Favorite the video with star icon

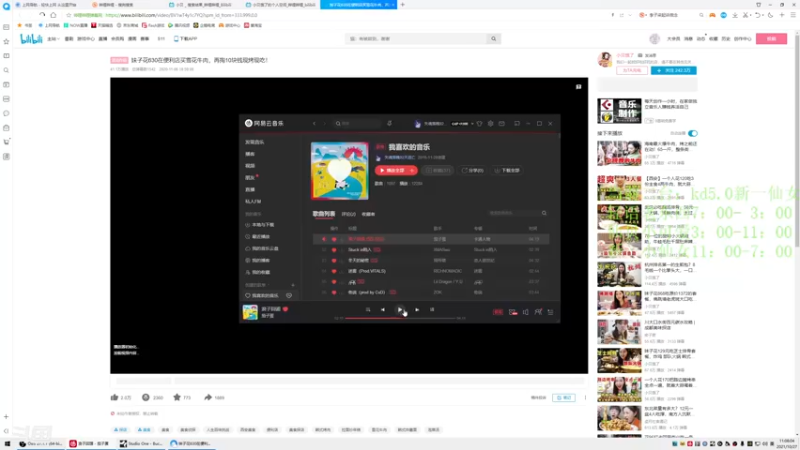(177, 397)
